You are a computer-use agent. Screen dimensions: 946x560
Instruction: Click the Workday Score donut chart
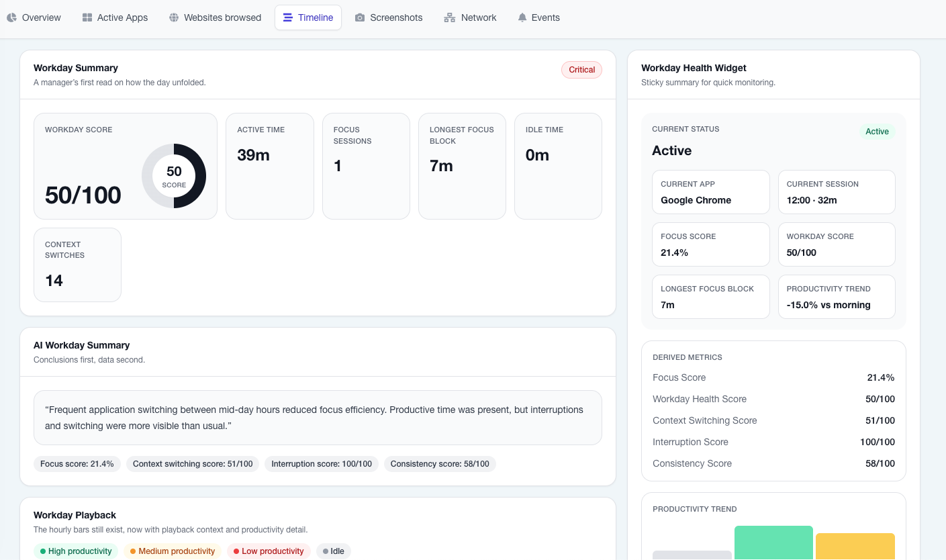click(x=174, y=176)
